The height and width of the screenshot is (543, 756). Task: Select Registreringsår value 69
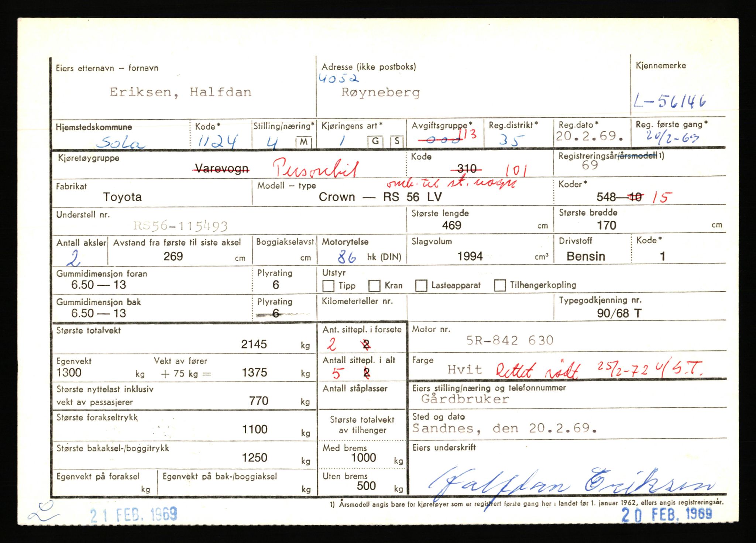point(590,165)
